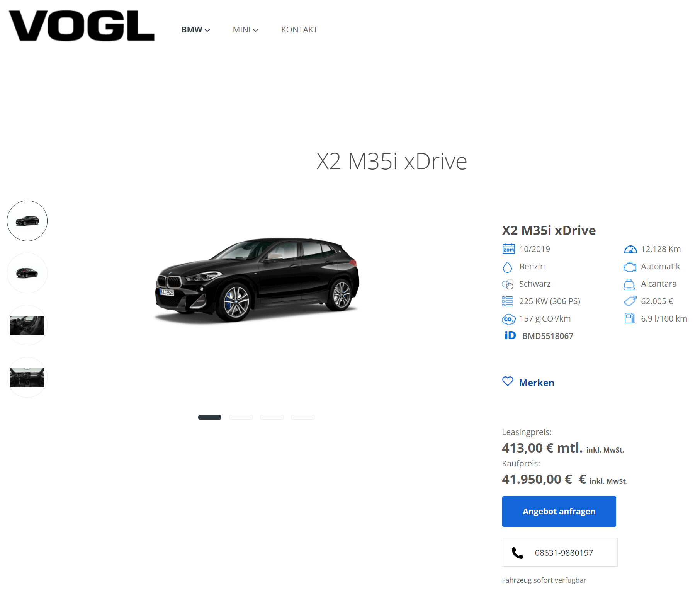
Task: Select the second carousel slide indicator
Action: [x=241, y=417]
